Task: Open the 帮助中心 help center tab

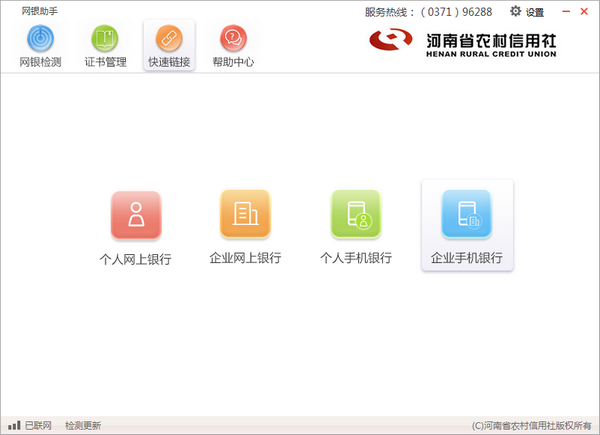Action: [233, 46]
